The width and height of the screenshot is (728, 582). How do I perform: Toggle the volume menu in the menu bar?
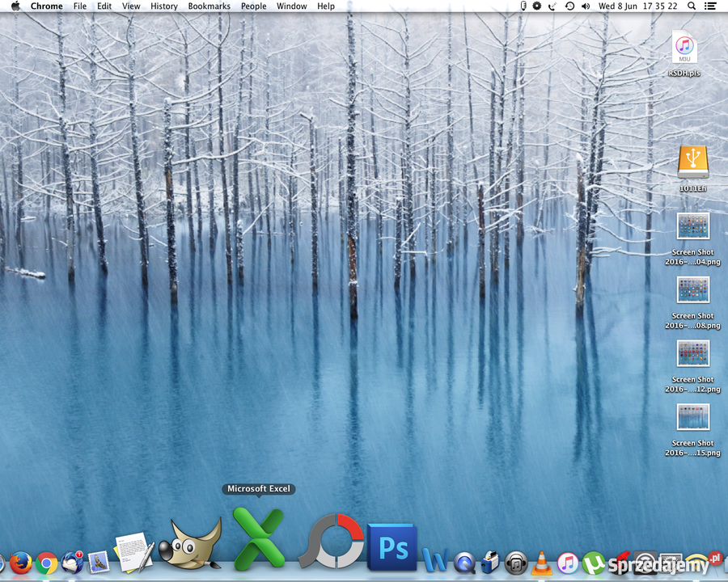pyautogui.click(x=586, y=6)
